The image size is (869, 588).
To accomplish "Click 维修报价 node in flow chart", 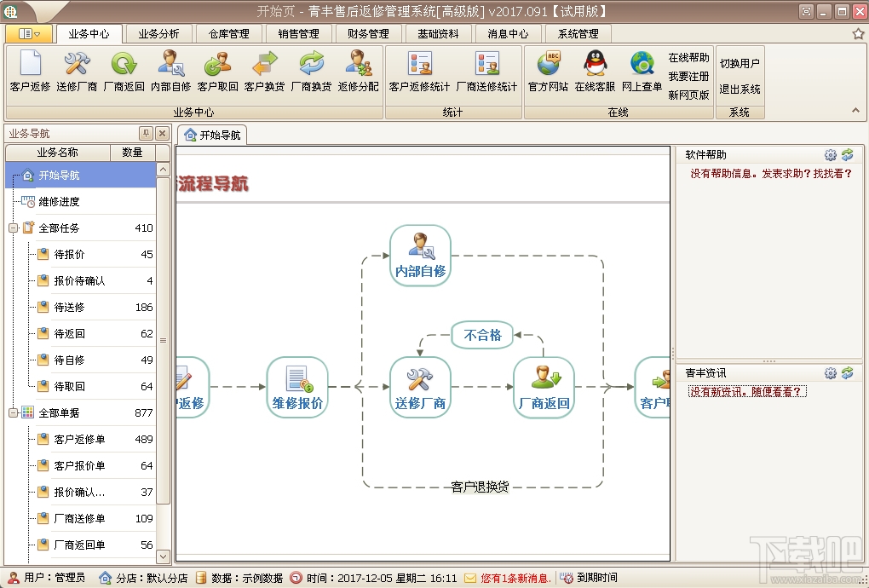I will pos(297,388).
